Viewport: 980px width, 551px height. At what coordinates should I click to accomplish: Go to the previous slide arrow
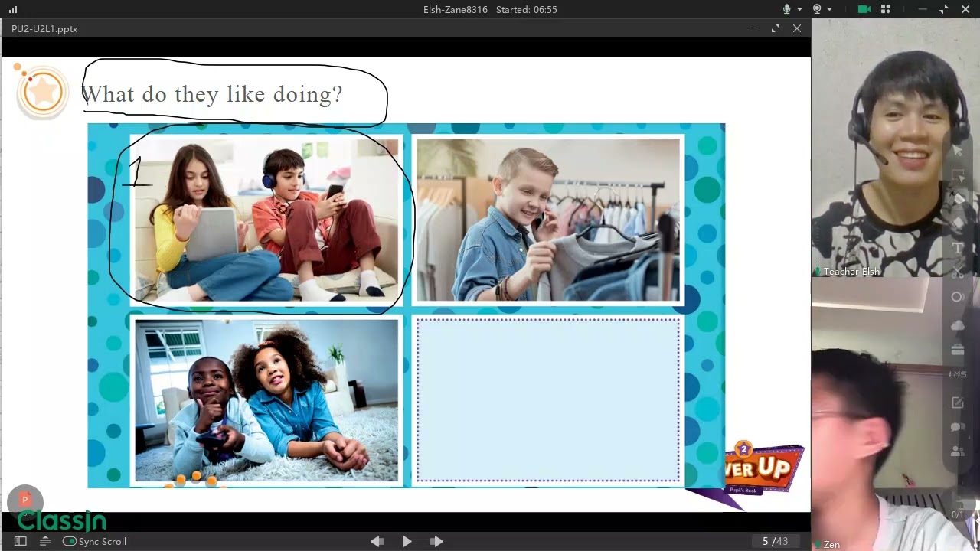click(377, 541)
